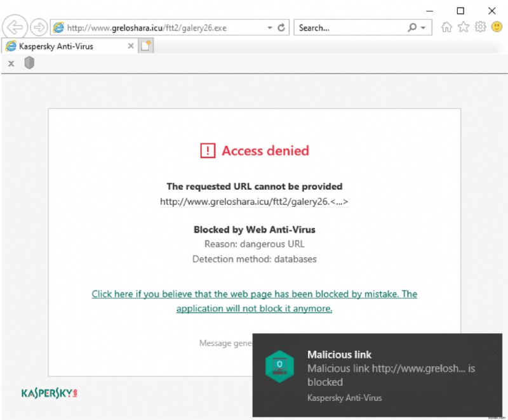Add page to favorites via star icon
Viewport: 508px width, 420px height.
(463, 27)
